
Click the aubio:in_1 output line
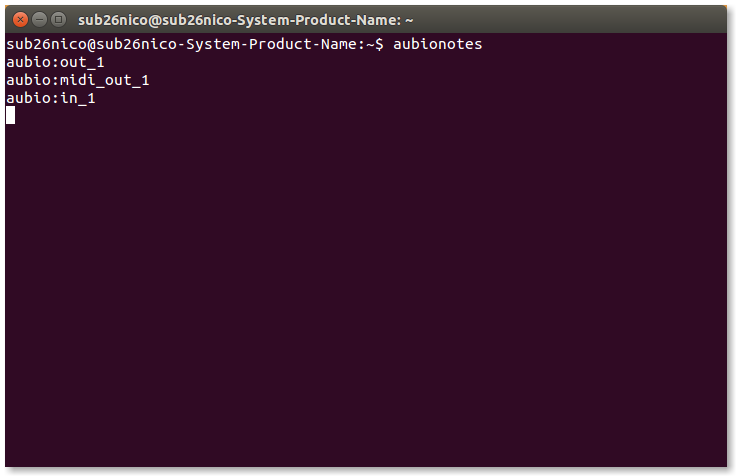pyautogui.click(x=51, y=98)
